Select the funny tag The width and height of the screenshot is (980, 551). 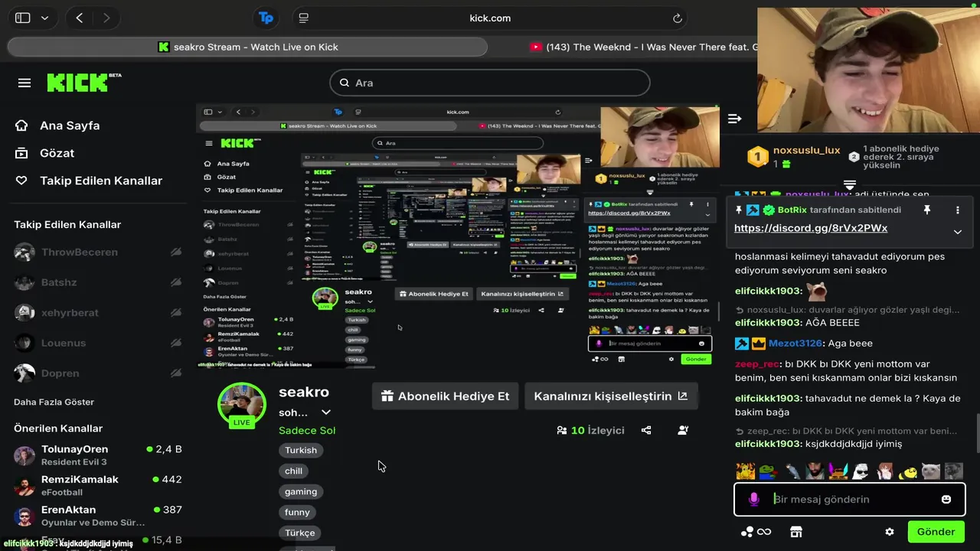pyautogui.click(x=297, y=512)
